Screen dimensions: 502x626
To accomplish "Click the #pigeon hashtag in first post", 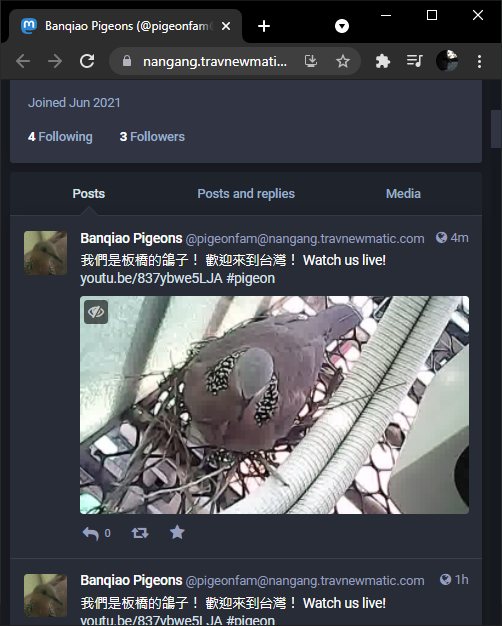I will (251, 278).
